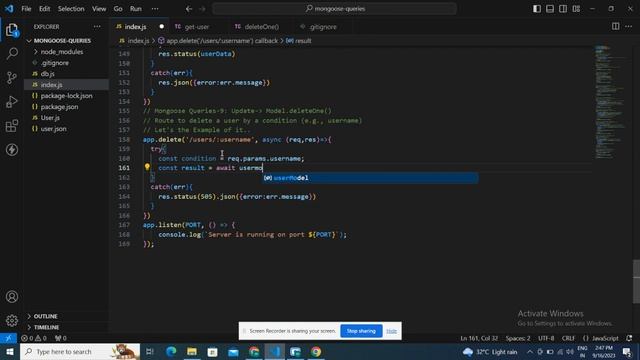Change encoding via UTF-8
The image size is (640, 360).
[x=546, y=338]
